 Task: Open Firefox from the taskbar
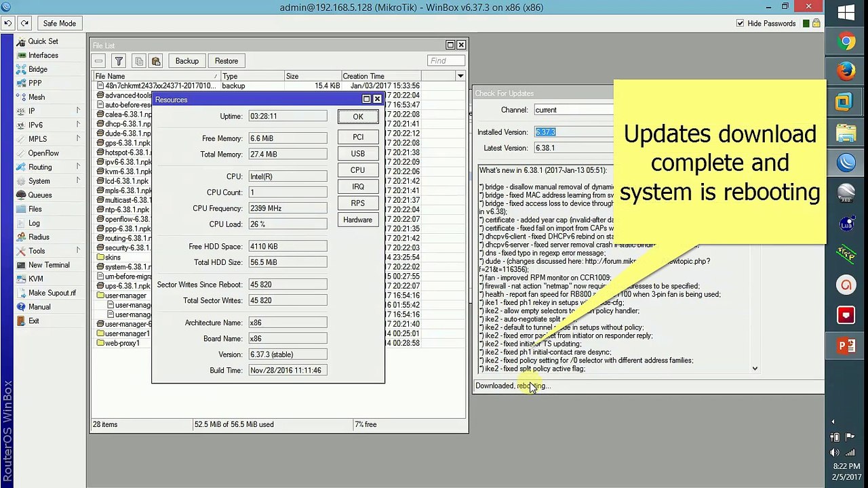(846, 71)
